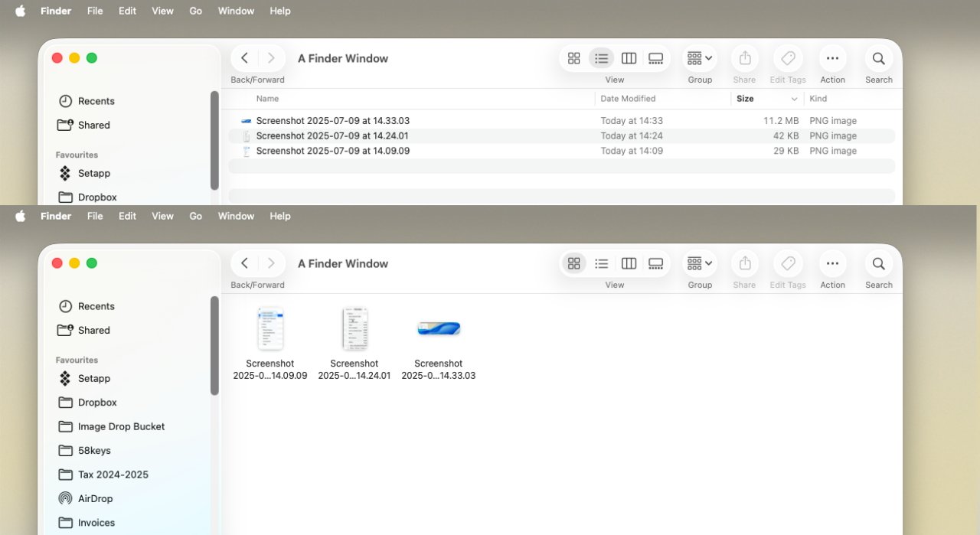The image size is (980, 535).
Task: Open 58keys folder in sidebar
Action: (x=85, y=450)
